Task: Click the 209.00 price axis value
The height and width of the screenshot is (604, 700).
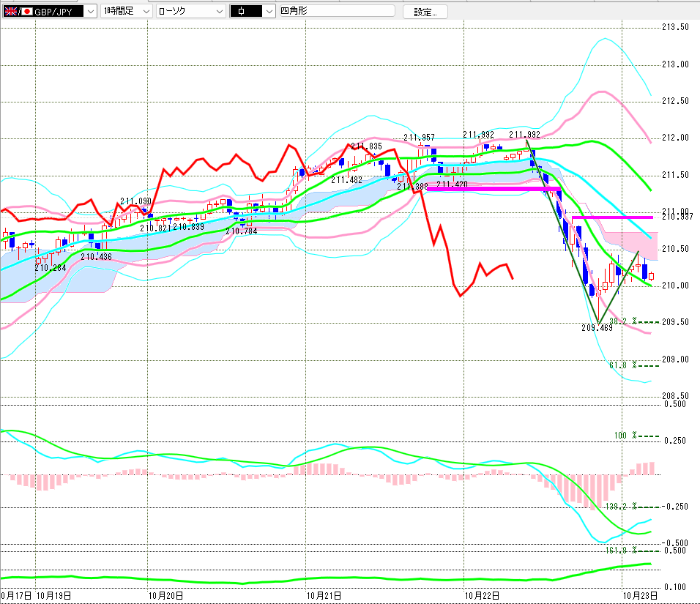Action: [675, 359]
